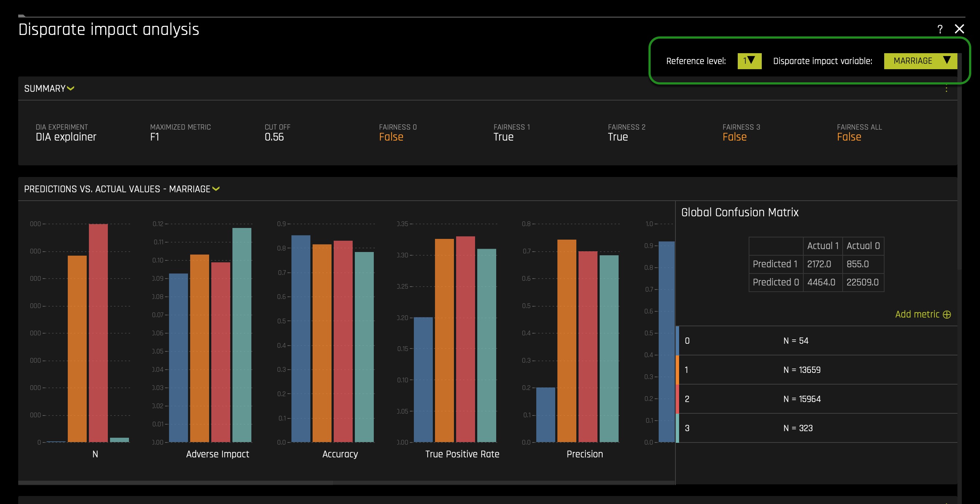
Task: Click the Predicted 1 Actual 1 cell 2172.0
Action: (823, 264)
